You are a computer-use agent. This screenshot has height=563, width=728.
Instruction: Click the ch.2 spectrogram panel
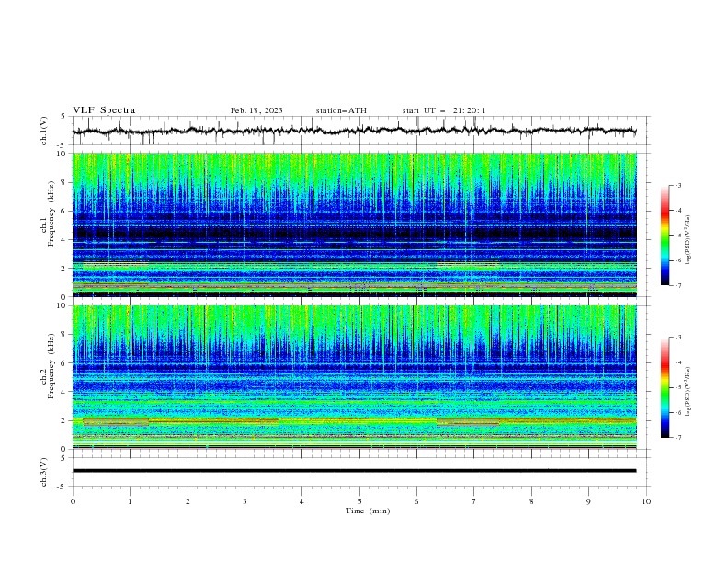[x=354, y=377]
